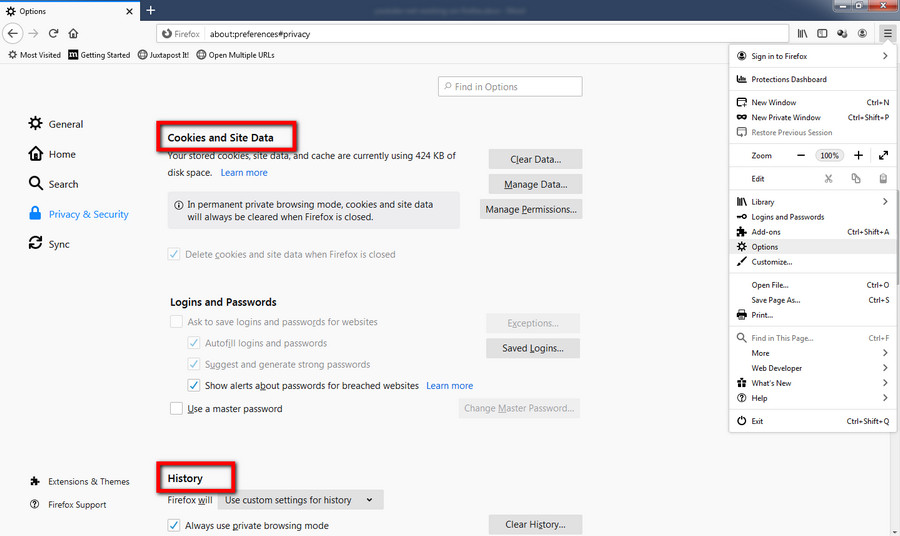Open Home settings category
900x536 pixels.
point(52,154)
